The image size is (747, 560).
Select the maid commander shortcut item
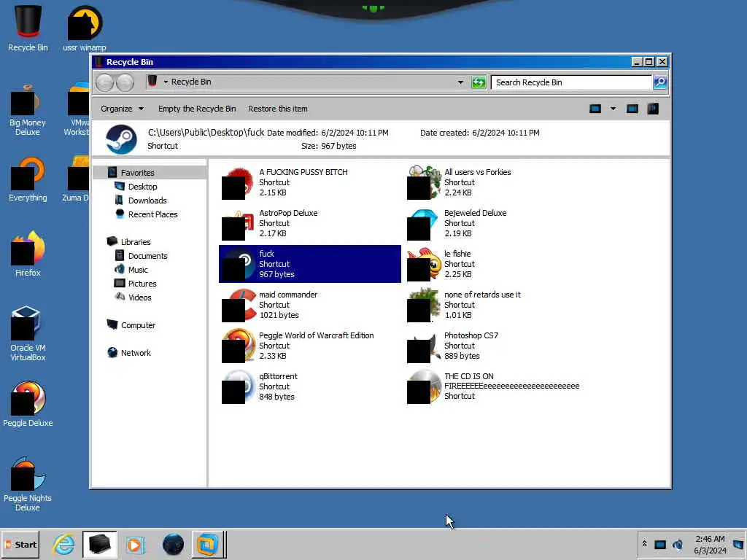[x=309, y=305]
